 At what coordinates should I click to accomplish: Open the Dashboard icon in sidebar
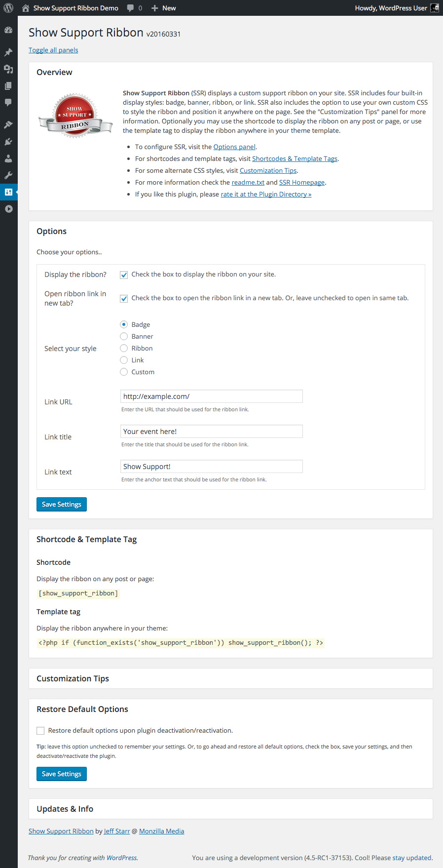pos(8,30)
